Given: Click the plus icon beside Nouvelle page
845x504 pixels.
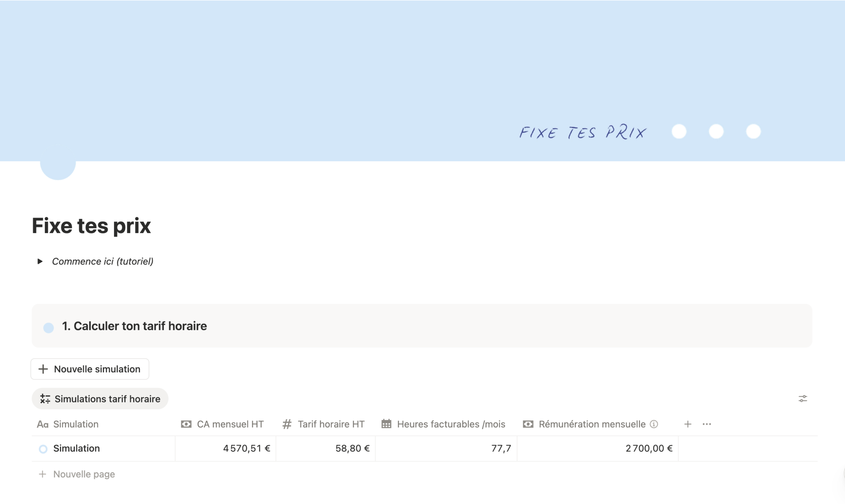Looking at the screenshot, I should (43, 474).
